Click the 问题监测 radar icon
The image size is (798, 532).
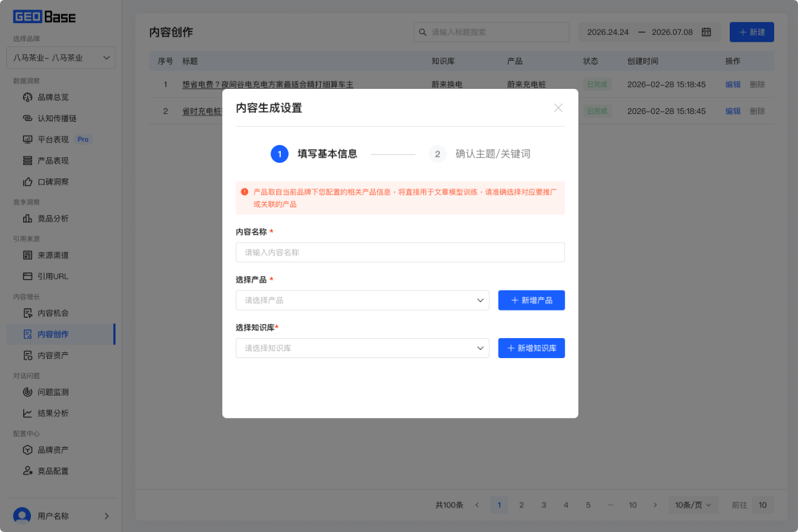[x=27, y=392]
